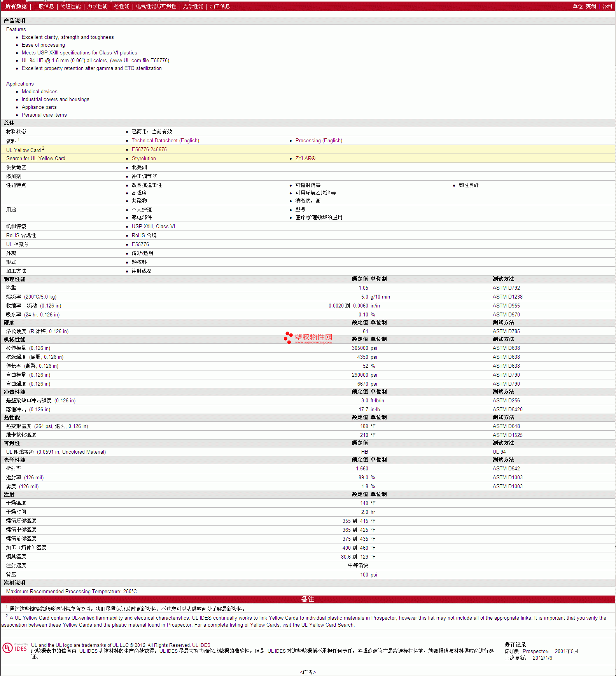Open the Technical Datasheet (English) link
This screenshot has width=616, height=676.
[165, 141]
